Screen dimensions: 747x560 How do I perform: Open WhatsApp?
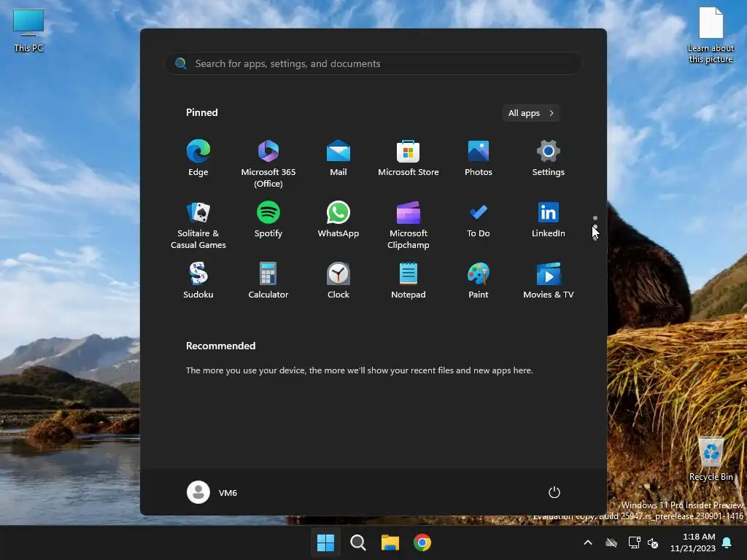(x=338, y=219)
